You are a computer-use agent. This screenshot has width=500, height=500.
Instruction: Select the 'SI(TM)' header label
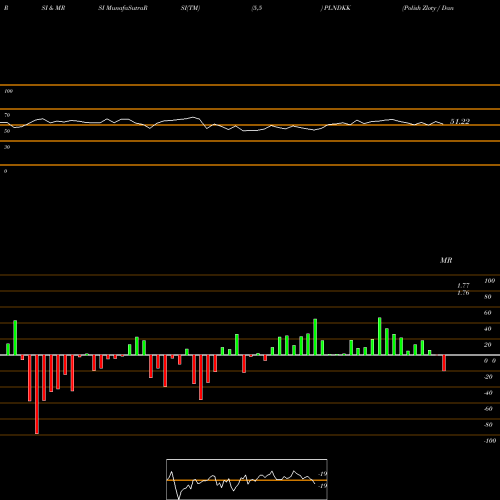point(190,8)
